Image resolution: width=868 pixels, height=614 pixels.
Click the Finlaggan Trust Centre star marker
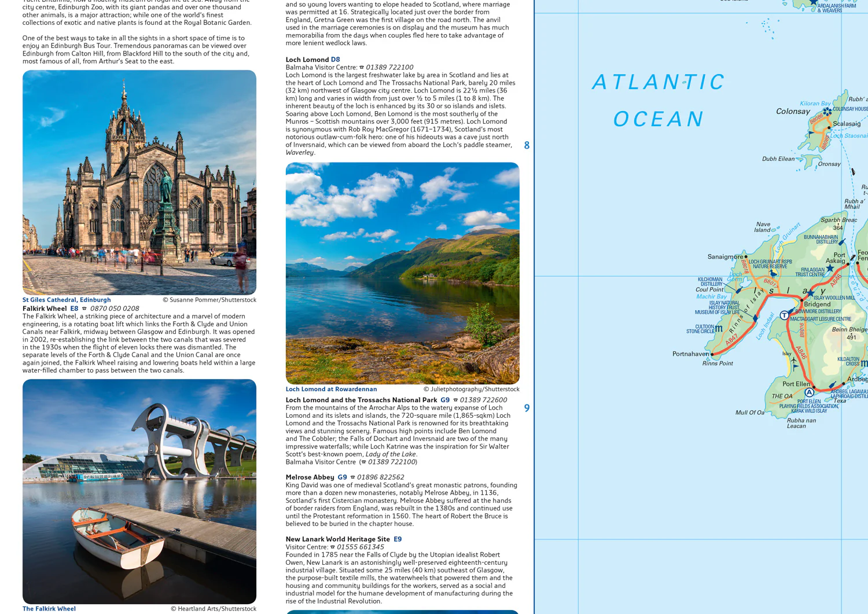(x=830, y=268)
